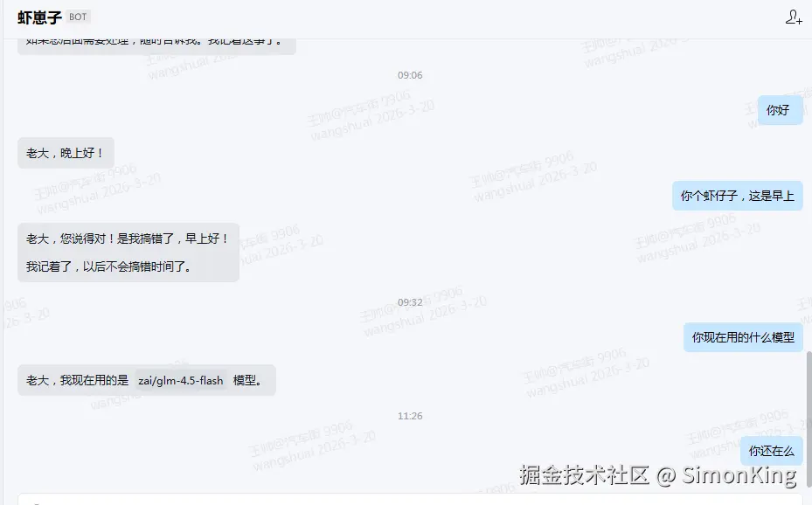812x505 pixels.
Task: Select the message 你现在用的什么模型
Action: point(743,337)
